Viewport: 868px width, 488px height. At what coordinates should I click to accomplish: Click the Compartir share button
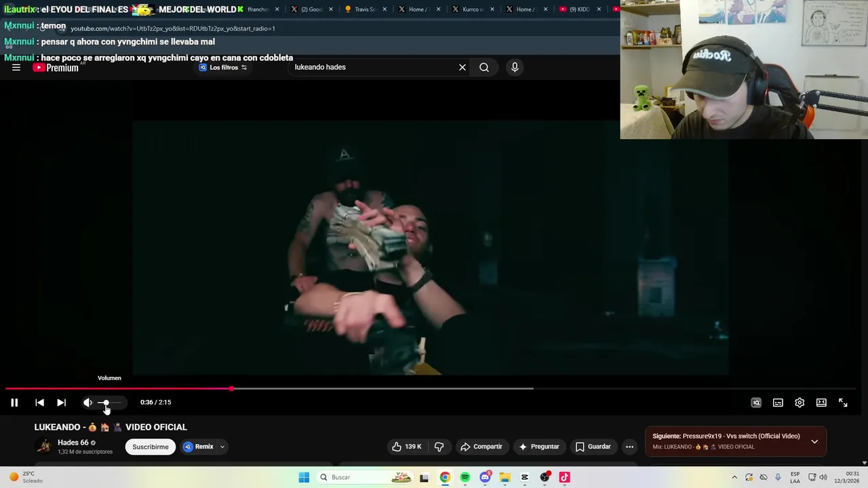[x=481, y=447]
